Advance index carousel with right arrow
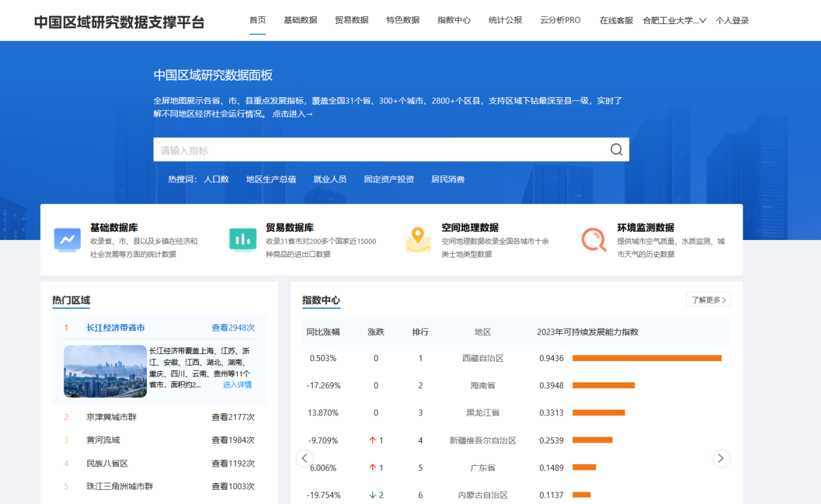This screenshot has width=821, height=504. tap(721, 458)
